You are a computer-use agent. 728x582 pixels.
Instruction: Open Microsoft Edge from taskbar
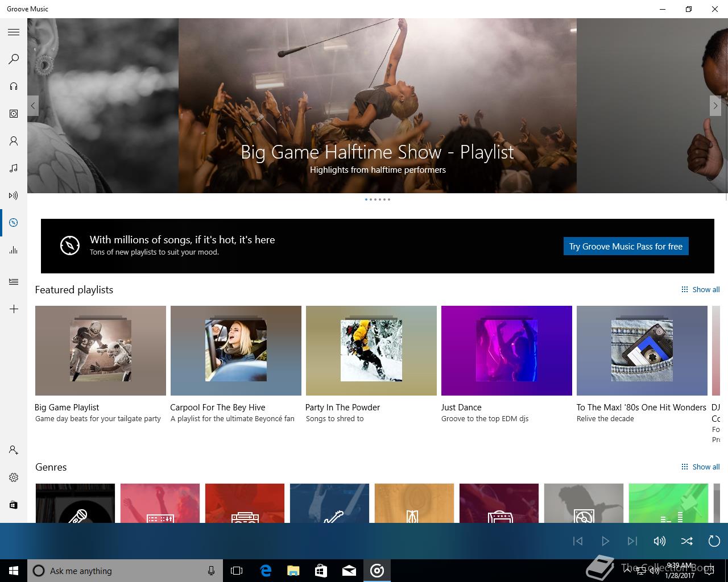tap(266, 571)
